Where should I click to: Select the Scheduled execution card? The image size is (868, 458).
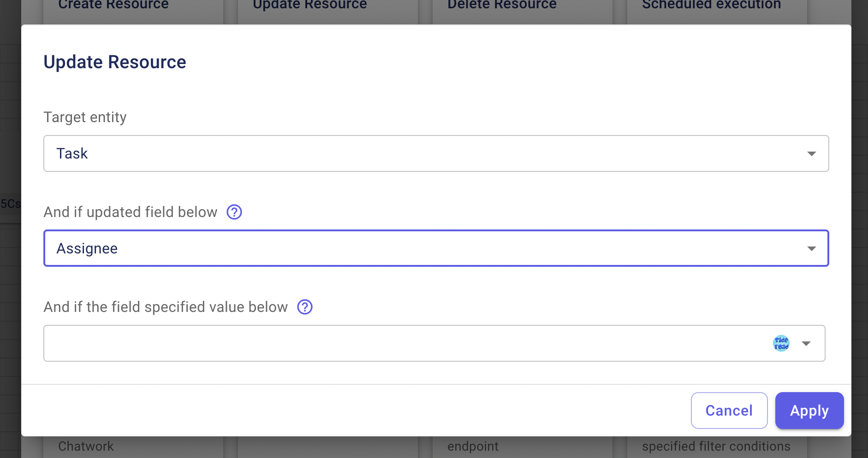coord(711,6)
